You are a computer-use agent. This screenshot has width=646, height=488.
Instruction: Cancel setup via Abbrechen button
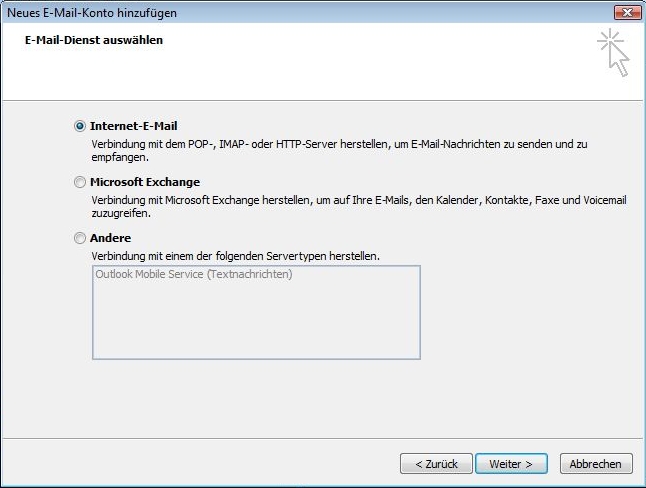pyautogui.click(x=596, y=464)
